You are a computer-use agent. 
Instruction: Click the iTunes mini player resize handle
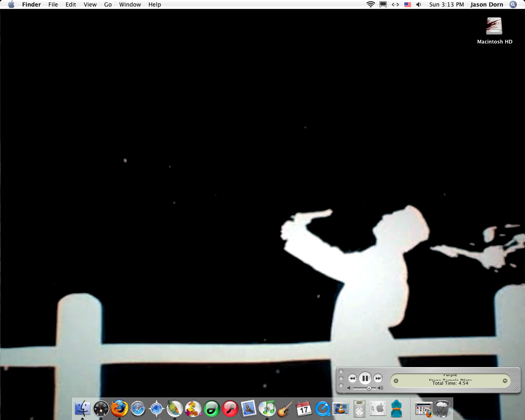pos(517,389)
